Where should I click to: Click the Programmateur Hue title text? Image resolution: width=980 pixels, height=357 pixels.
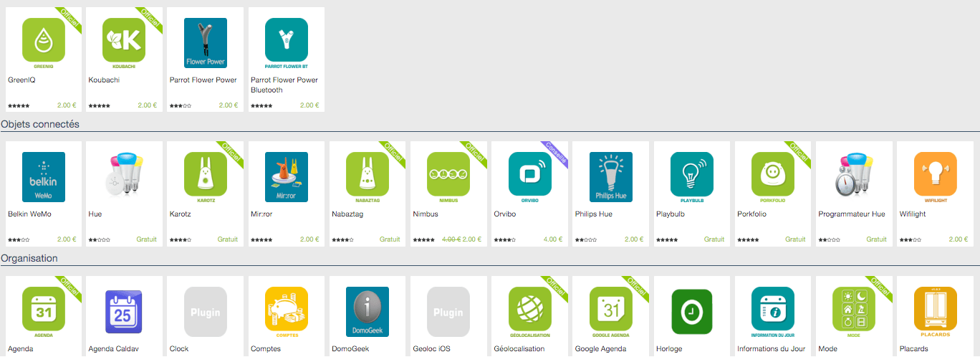(x=852, y=214)
